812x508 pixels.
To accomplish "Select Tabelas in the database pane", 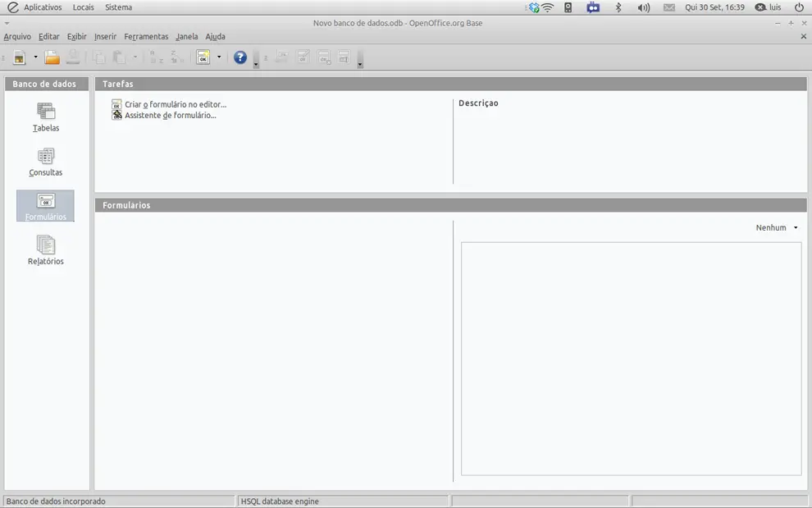I will [46, 117].
